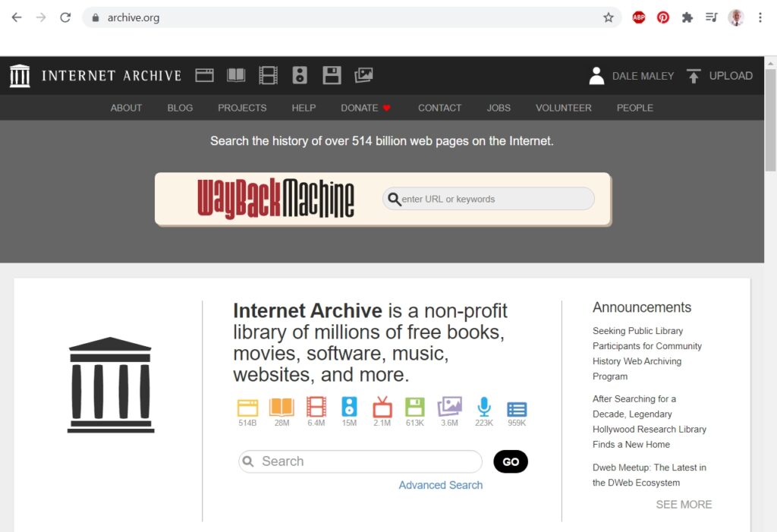Open the CONTACT menu item
Screen dimensions: 777x532
tap(439, 108)
